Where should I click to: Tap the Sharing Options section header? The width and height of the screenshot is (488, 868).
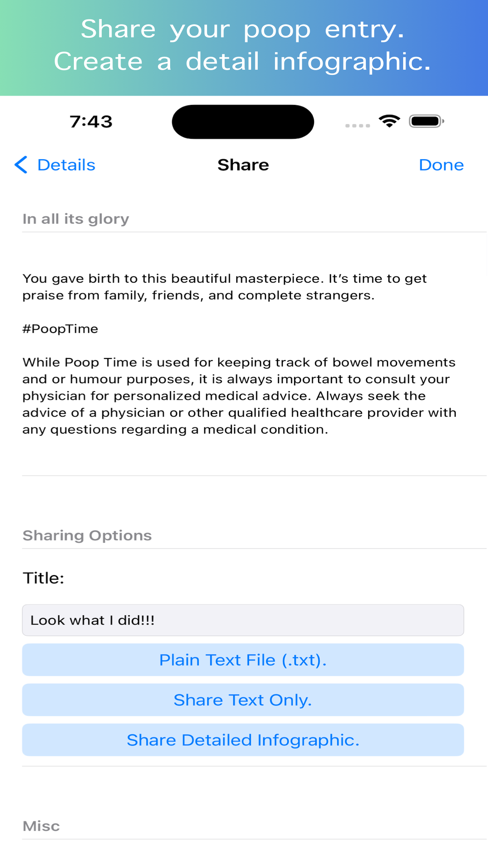[87, 535]
